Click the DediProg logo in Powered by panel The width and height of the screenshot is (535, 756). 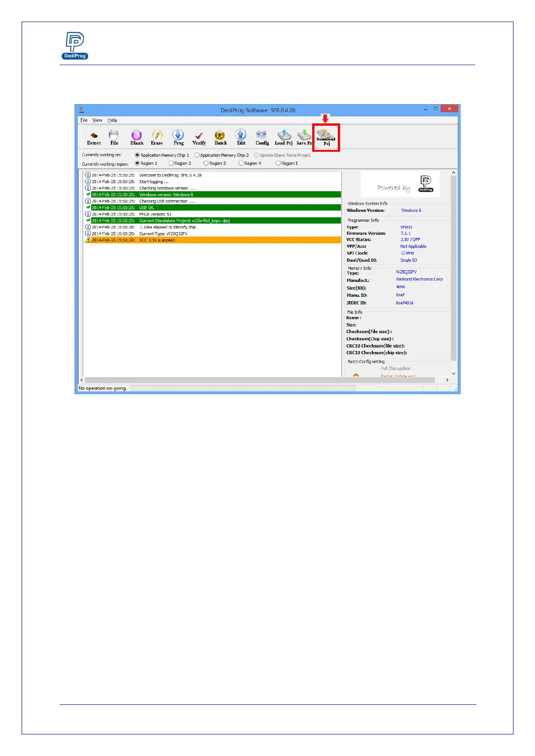426,184
